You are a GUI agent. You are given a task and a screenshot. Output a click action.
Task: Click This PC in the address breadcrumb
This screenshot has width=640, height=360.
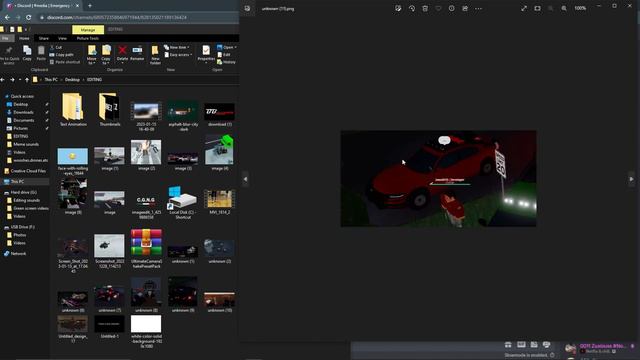click(x=51, y=80)
